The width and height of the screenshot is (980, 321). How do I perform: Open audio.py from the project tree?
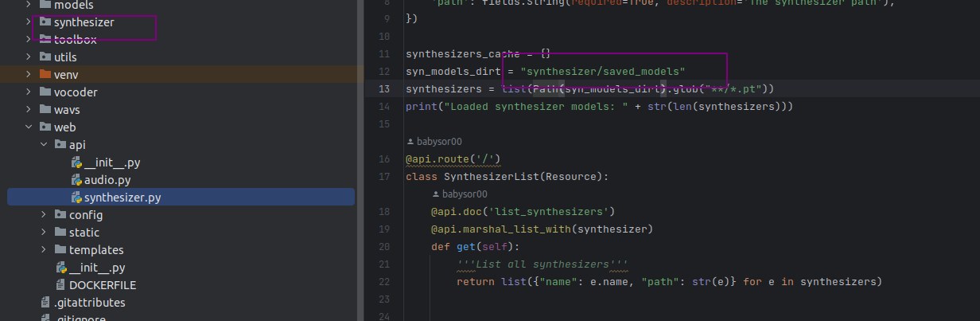tap(107, 180)
